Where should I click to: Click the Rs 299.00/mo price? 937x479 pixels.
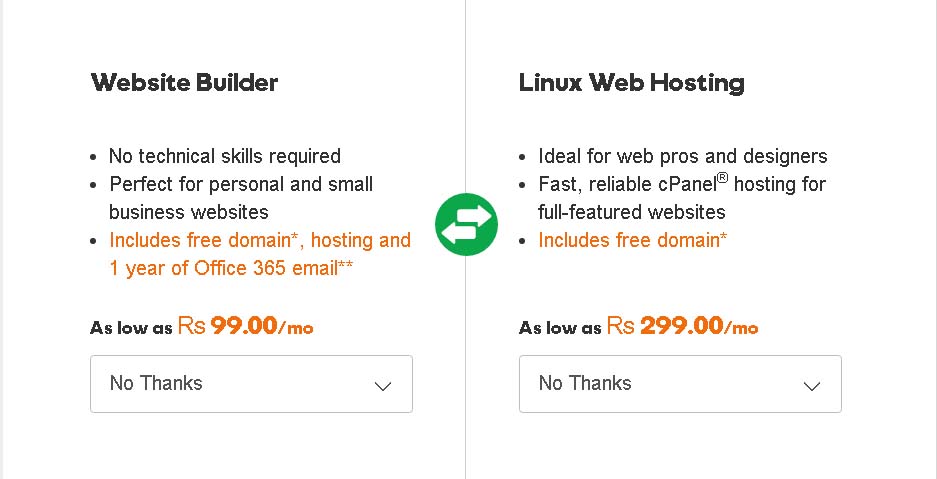coord(682,326)
